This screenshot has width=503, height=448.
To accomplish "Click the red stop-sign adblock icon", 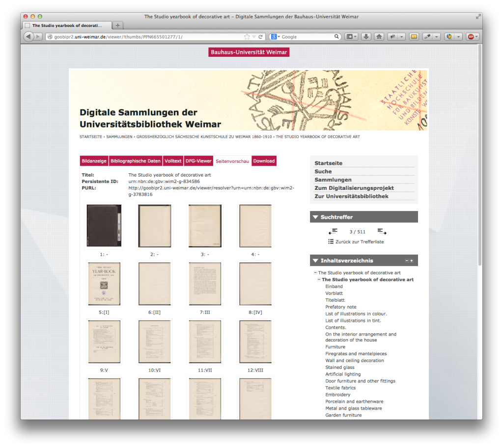I will point(471,36).
